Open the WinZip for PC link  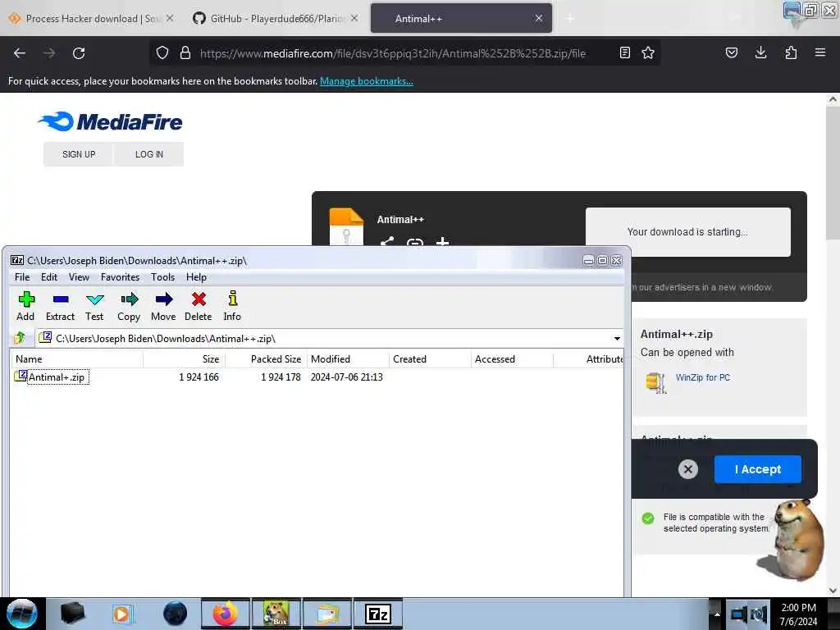tap(702, 377)
